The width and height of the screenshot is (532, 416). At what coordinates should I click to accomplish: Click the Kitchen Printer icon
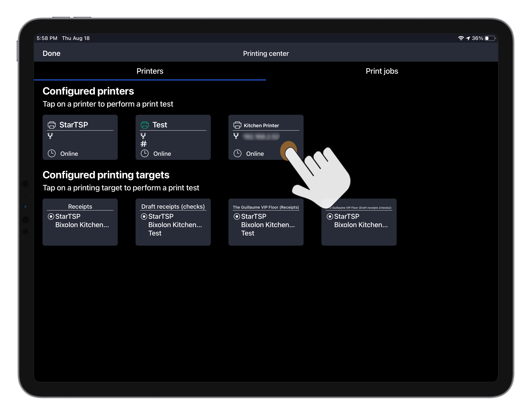[x=237, y=125]
